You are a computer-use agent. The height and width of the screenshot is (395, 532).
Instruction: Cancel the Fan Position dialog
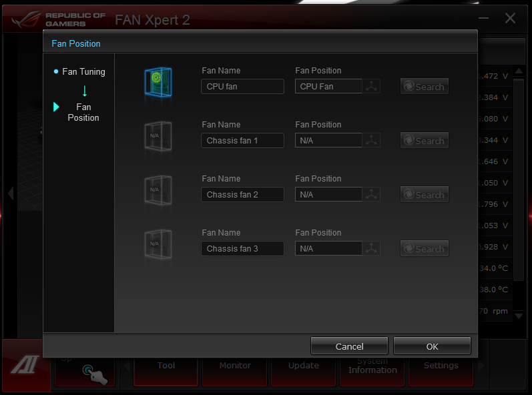click(349, 346)
